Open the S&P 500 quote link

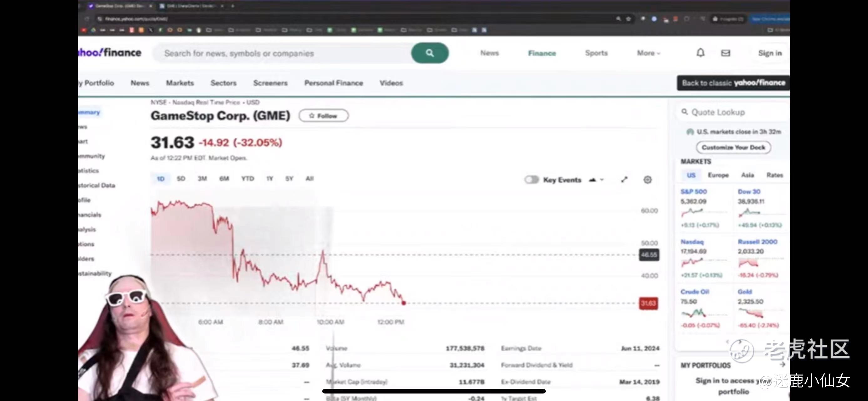click(693, 191)
